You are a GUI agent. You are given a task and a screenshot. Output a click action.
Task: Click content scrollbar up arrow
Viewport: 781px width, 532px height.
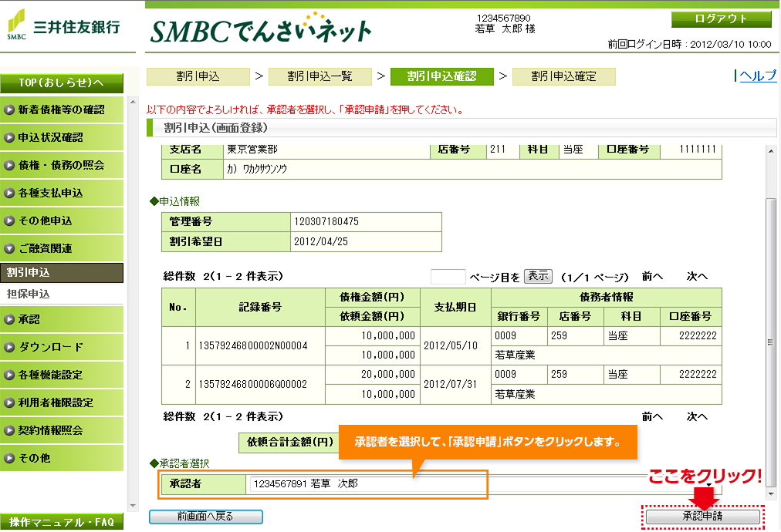point(771,151)
